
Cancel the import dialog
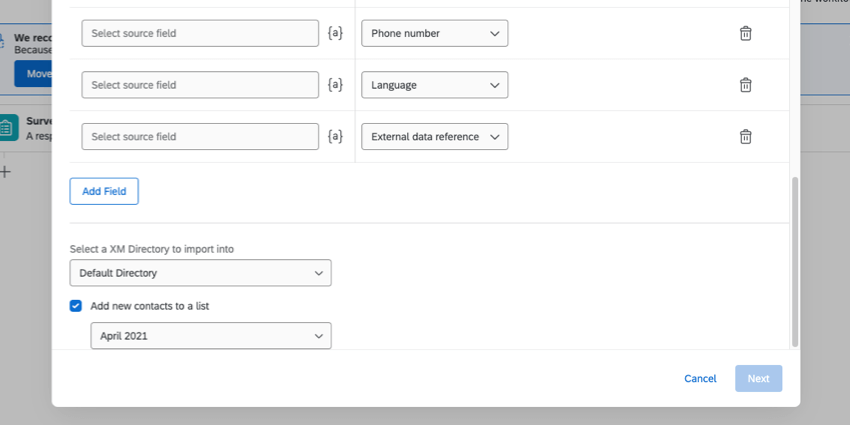pyautogui.click(x=700, y=379)
